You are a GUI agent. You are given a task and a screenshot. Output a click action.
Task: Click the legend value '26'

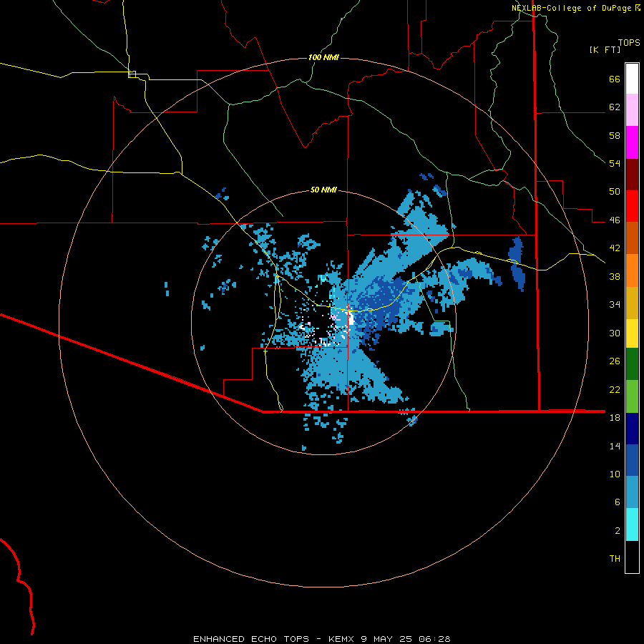pyautogui.click(x=615, y=361)
